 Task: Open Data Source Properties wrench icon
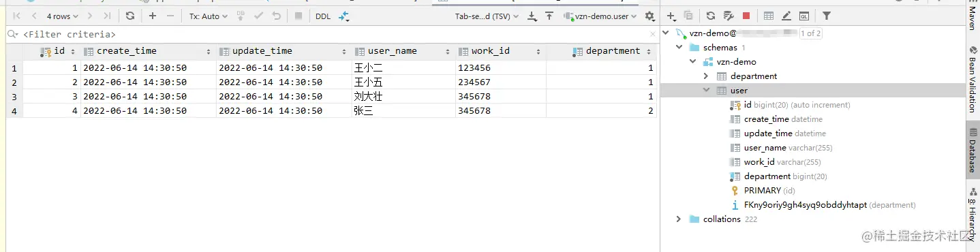point(729,16)
